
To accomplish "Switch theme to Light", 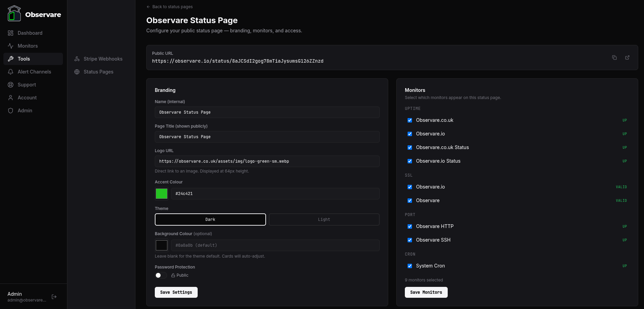I will tap(324, 219).
